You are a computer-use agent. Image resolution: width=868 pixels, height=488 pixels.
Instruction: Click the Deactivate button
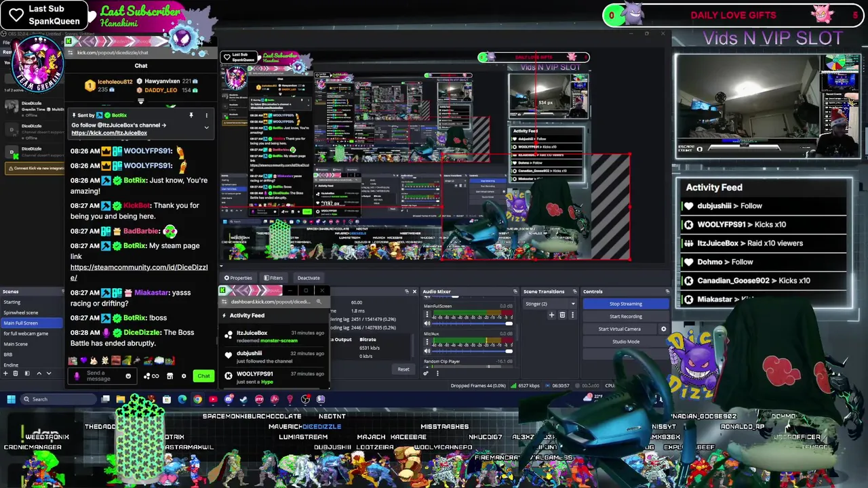click(309, 278)
